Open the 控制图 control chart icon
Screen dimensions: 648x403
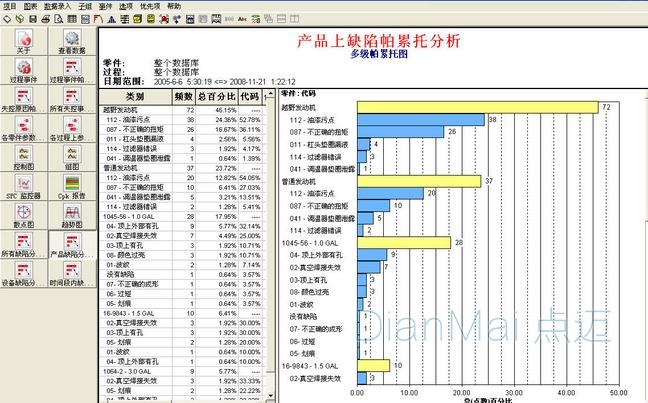click(x=24, y=157)
